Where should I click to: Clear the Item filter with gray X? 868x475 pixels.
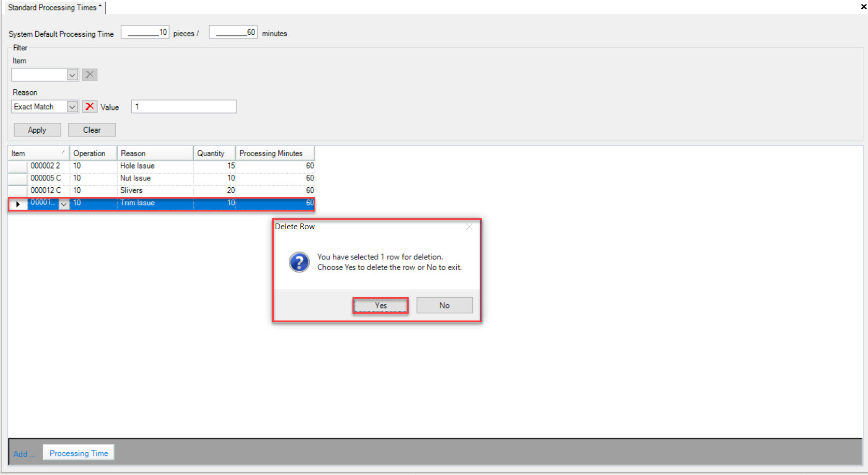click(90, 75)
